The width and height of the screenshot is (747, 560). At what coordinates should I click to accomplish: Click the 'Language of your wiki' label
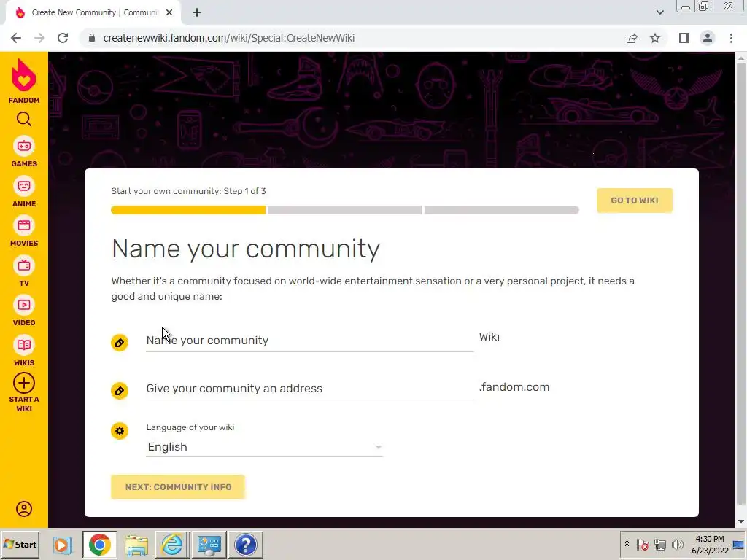pyautogui.click(x=190, y=427)
